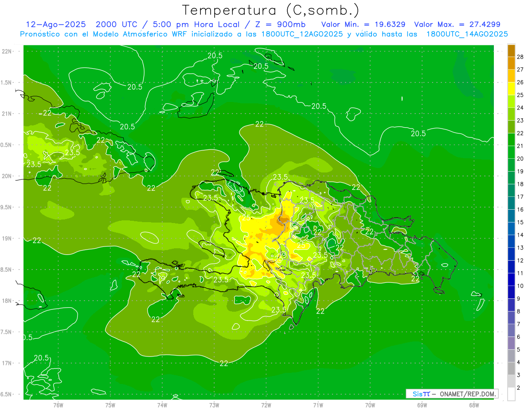Click the '71W' longitude axis label

(318, 405)
